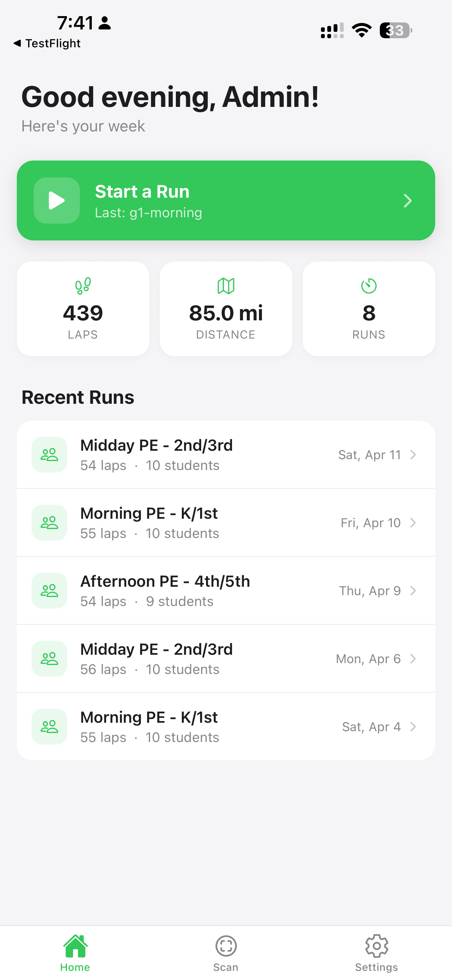Image resolution: width=452 pixels, height=980 pixels.
Task: Go back to TestFlight
Action: tap(47, 43)
